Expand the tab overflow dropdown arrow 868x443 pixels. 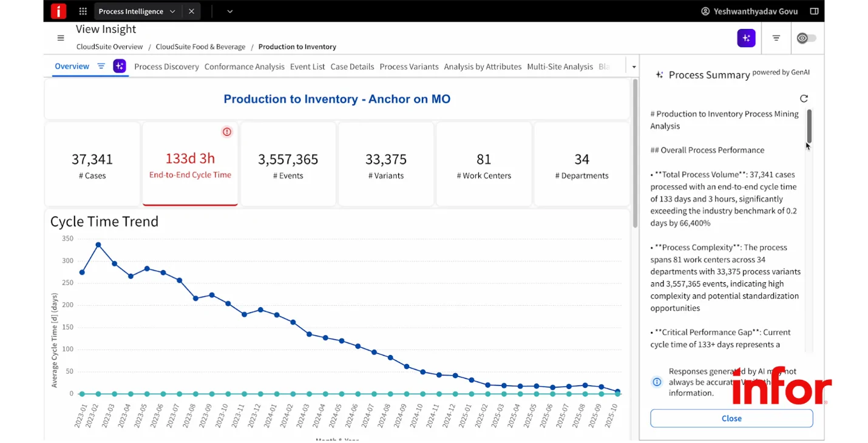[x=634, y=67]
